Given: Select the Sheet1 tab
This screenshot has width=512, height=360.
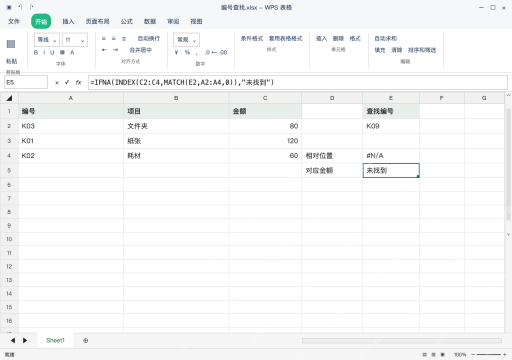Looking at the screenshot, I should (55, 340).
